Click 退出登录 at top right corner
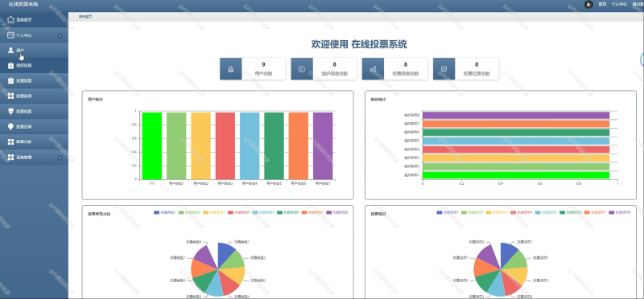This screenshot has width=644, height=299. [638, 4]
